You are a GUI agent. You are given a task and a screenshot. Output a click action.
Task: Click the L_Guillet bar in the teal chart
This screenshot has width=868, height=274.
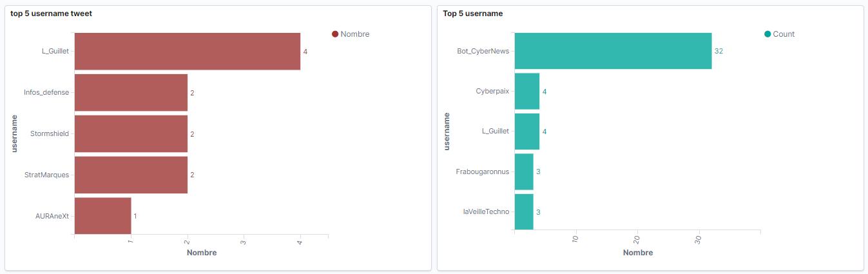click(527, 132)
